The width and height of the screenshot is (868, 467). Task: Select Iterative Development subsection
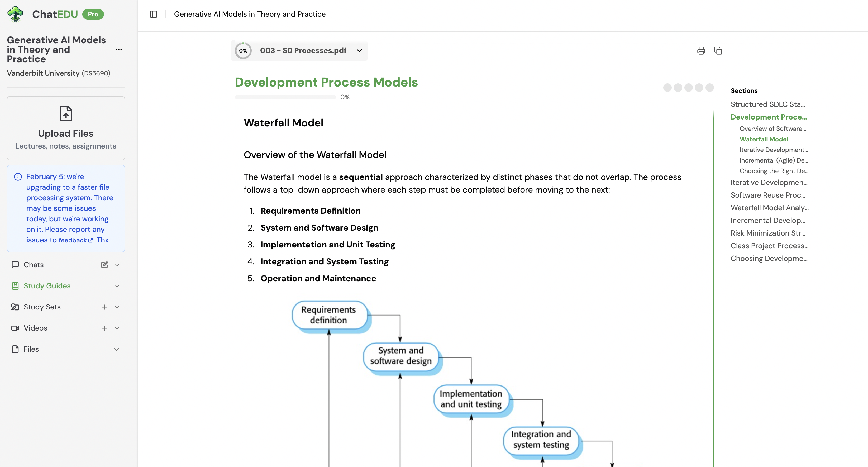pos(773,150)
